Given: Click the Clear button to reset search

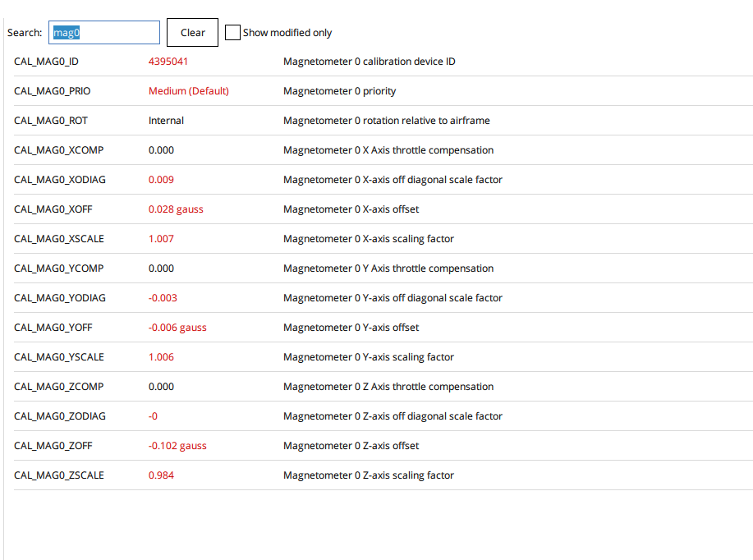Looking at the screenshot, I should coord(191,32).
